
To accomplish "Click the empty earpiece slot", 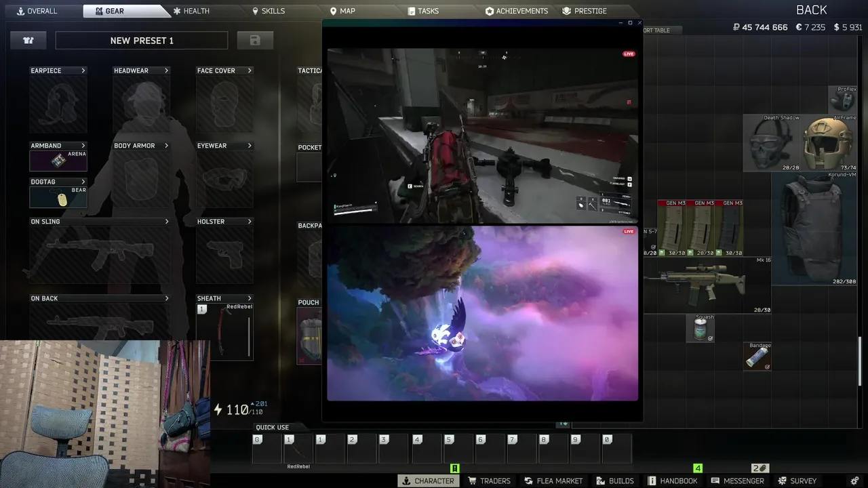I will [58, 104].
